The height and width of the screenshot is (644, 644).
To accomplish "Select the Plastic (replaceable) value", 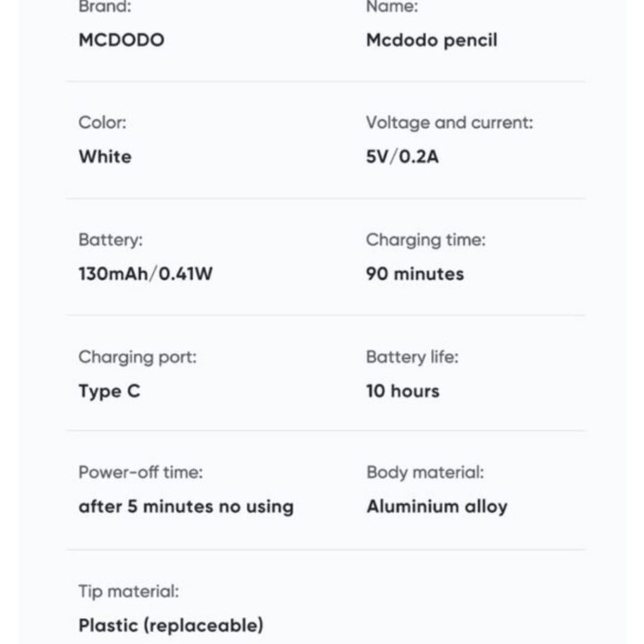I will pyautogui.click(x=171, y=625).
